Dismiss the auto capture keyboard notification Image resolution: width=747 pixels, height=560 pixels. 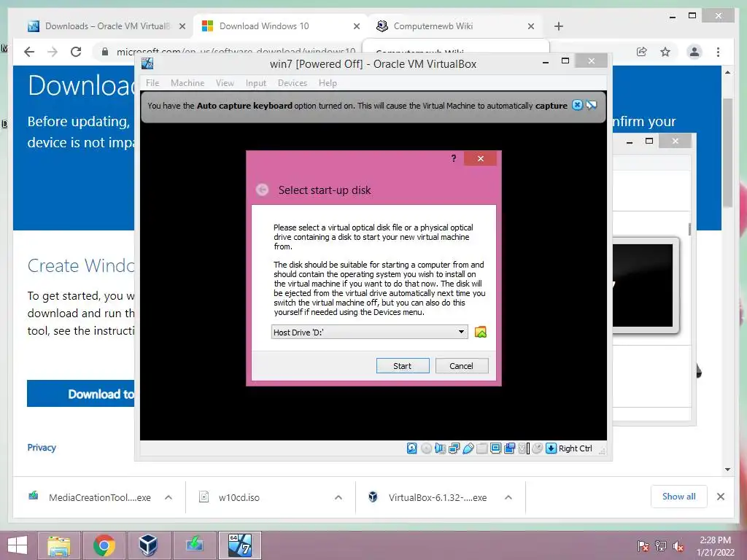coord(577,105)
